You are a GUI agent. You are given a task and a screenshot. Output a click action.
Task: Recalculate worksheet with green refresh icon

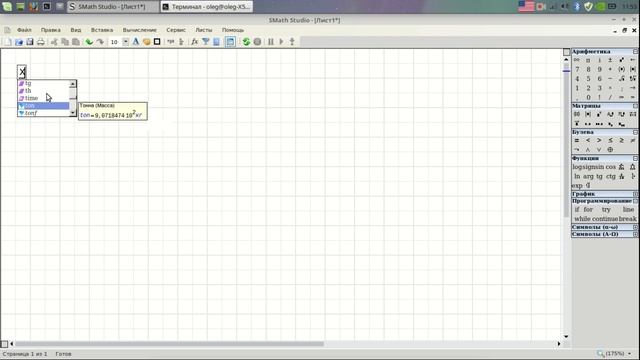[246, 42]
